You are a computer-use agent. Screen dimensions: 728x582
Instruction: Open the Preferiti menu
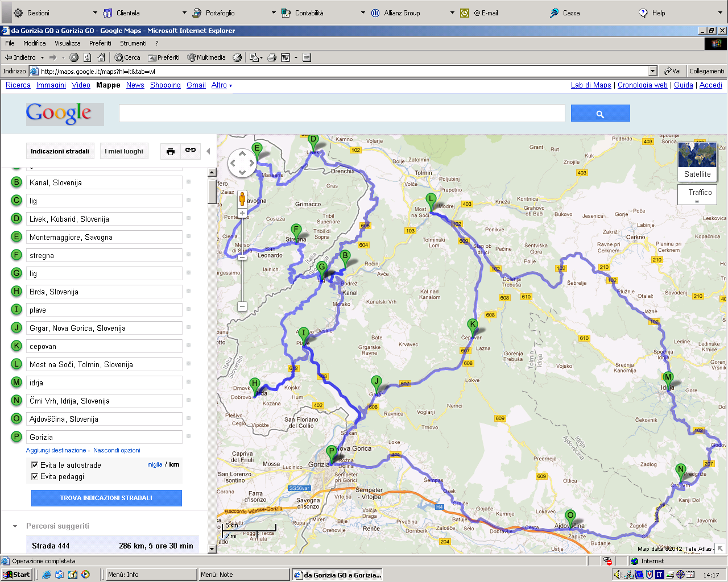point(100,43)
